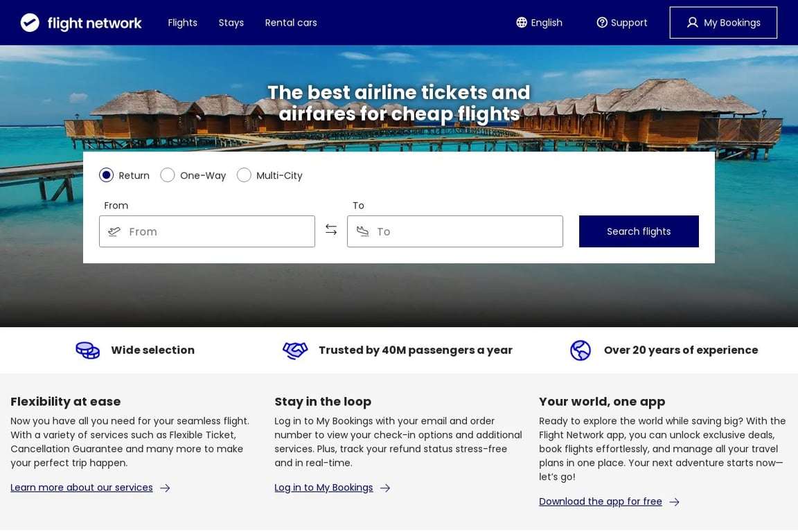Click the landing plane icon in the To field
The width and height of the screenshot is (798, 532).
(x=362, y=231)
